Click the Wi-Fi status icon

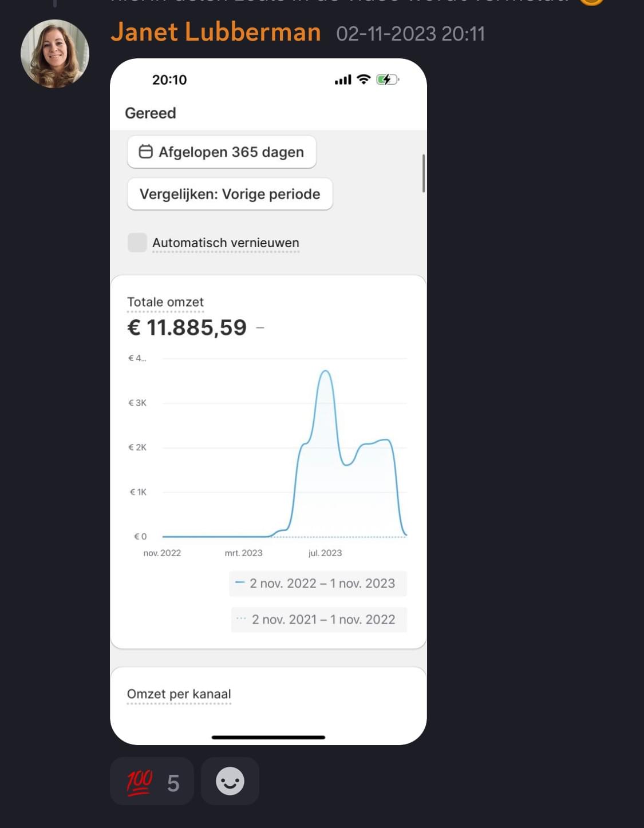[x=364, y=80]
